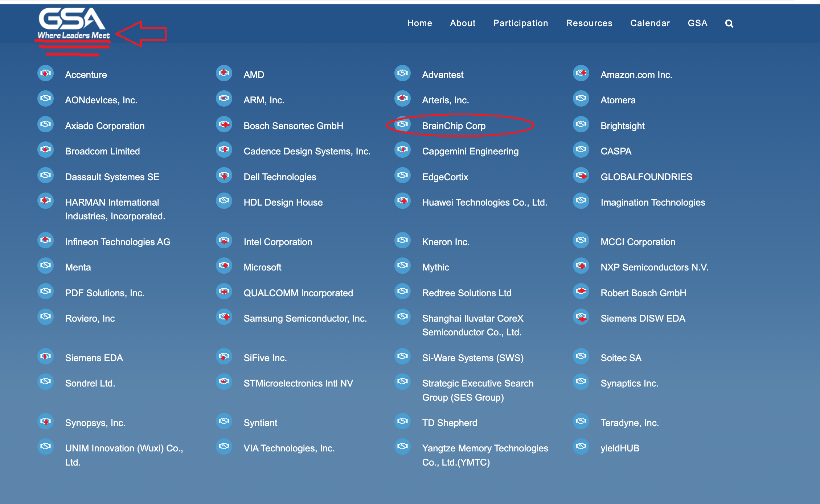Image resolution: width=820 pixels, height=504 pixels.
Task: Click handshake icon beside Mythic
Action: coord(402,266)
